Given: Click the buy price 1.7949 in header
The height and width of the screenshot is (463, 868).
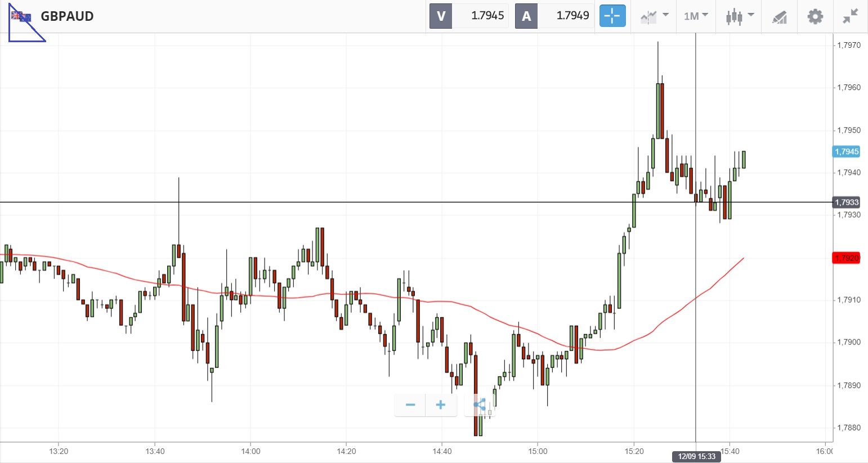Looking at the screenshot, I should pyautogui.click(x=572, y=16).
